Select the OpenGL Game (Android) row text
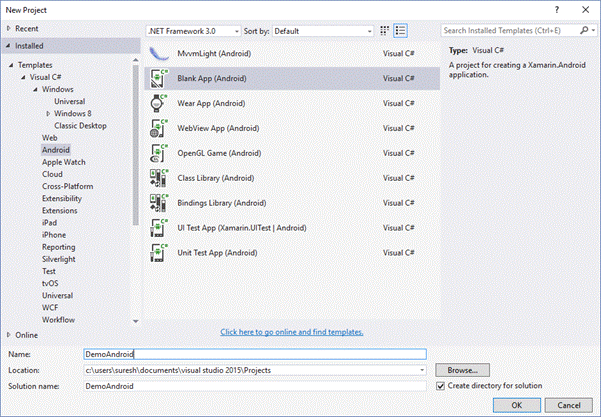 (x=219, y=153)
